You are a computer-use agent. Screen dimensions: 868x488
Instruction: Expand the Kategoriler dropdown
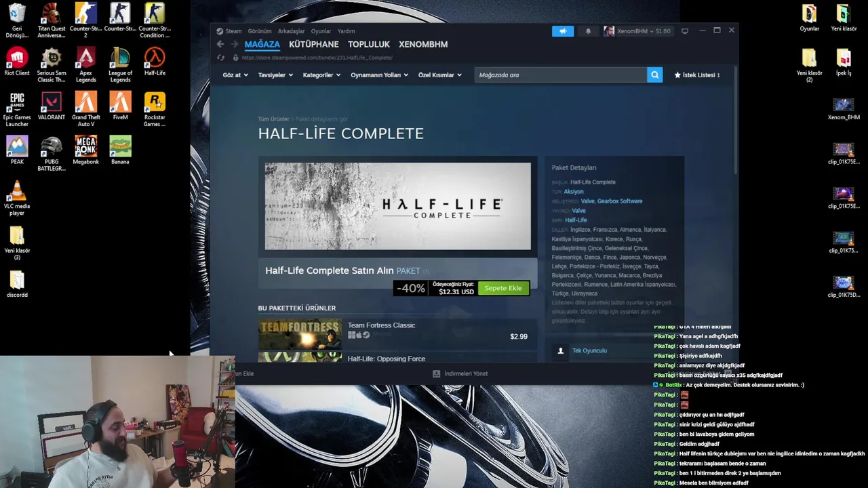click(321, 75)
